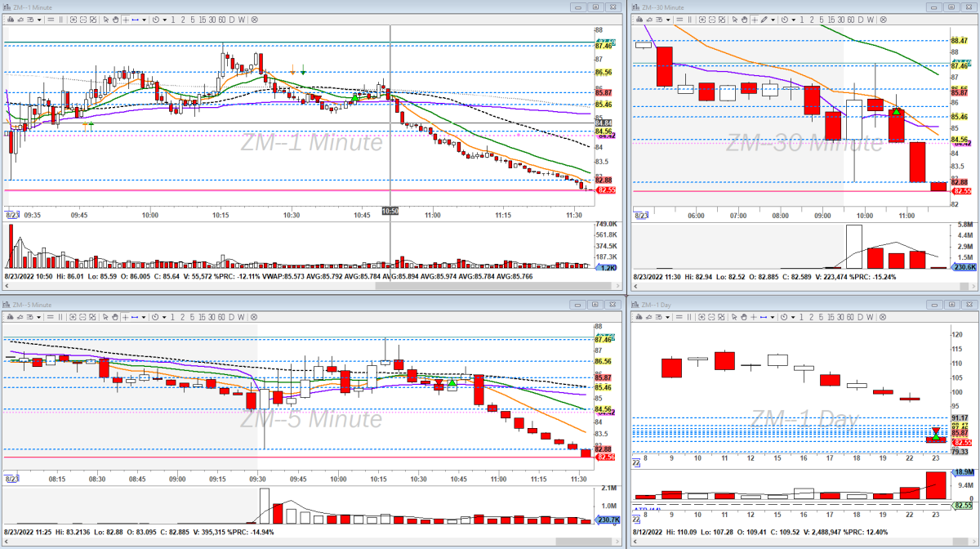Screen dimensions: 980x549
Task: Click clock interval icon in 1 Minute chart toolbar
Action: 155,20
